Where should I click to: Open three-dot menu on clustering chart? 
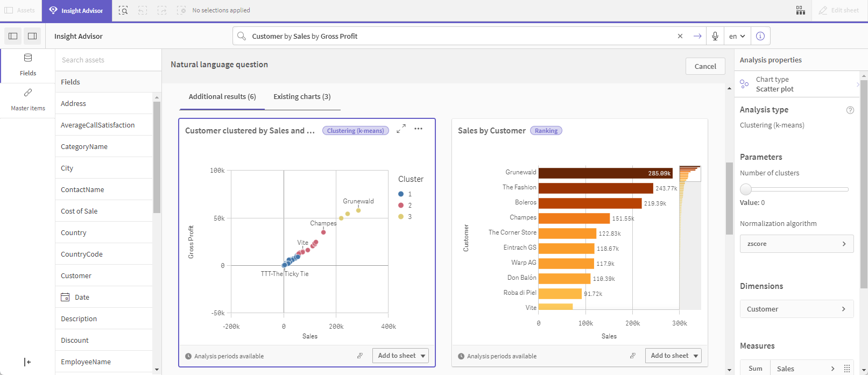coord(418,129)
